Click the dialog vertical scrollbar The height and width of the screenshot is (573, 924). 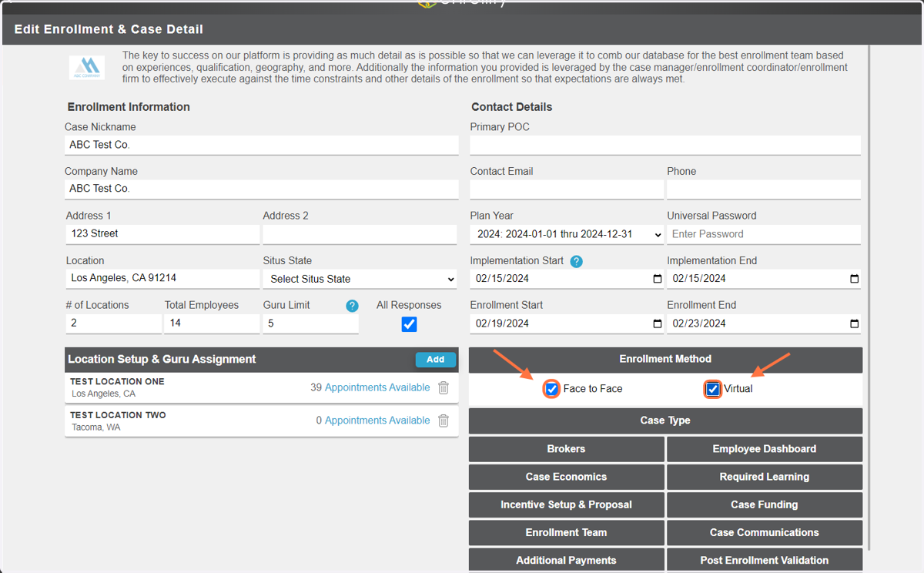[x=870, y=297]
